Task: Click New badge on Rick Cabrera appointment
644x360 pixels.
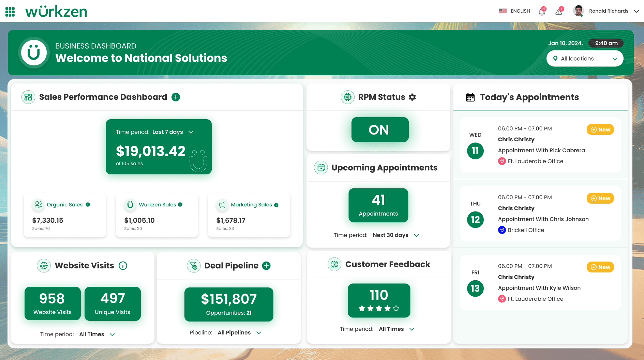Action: [x=600, y=129]
